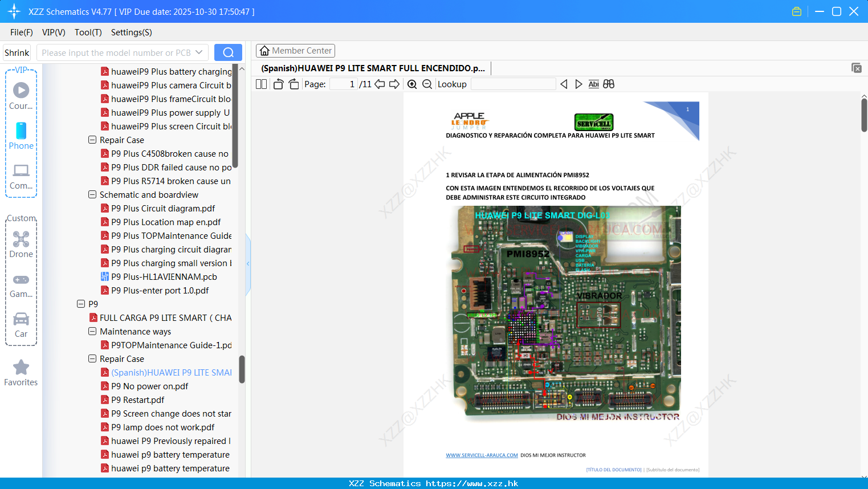This screenshot has width=868, height=489.
Task: Click the XZZ app logo
Action: pos(14,11)
